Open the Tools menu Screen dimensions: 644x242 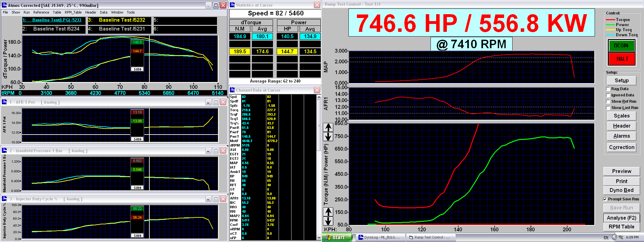pos(131,12)
